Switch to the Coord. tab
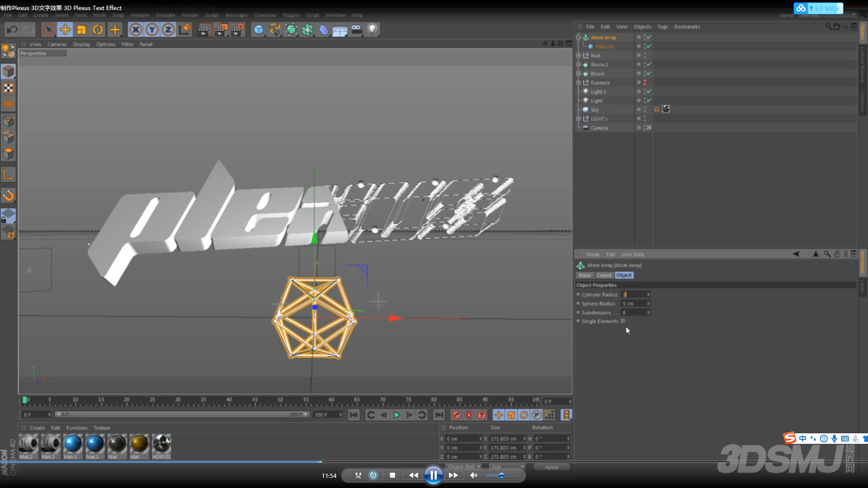Viewport: 868px width, 488px height. point(604,275)
